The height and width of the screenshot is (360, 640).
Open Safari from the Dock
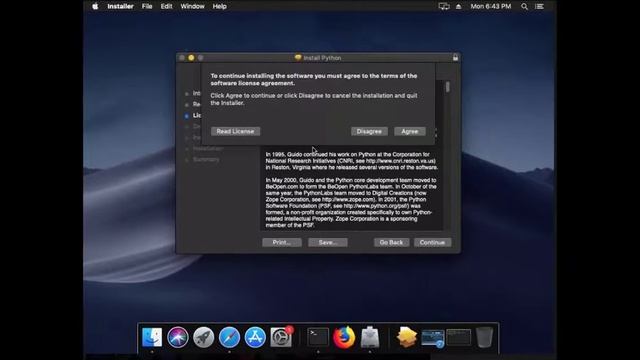pyautogui.click(x=229, y=337)
